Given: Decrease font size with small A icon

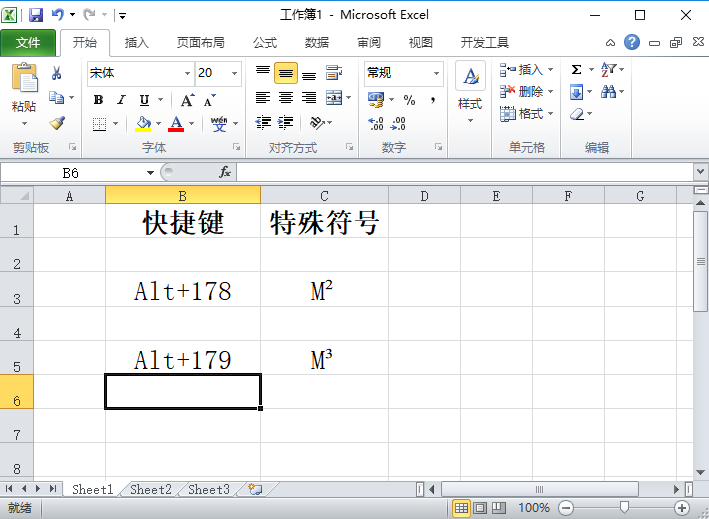Looking at the screenshot, I should (209, 100).
